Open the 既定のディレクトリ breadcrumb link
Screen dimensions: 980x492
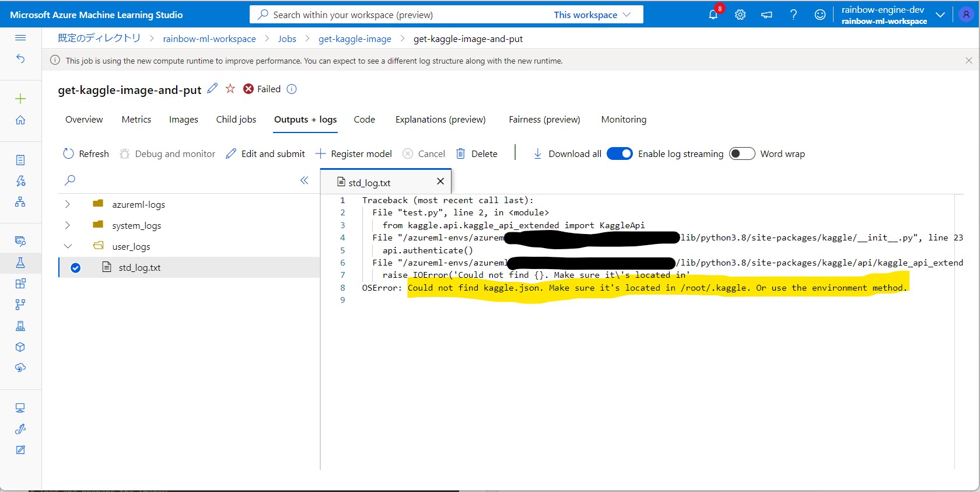click(x=99, y=39)
